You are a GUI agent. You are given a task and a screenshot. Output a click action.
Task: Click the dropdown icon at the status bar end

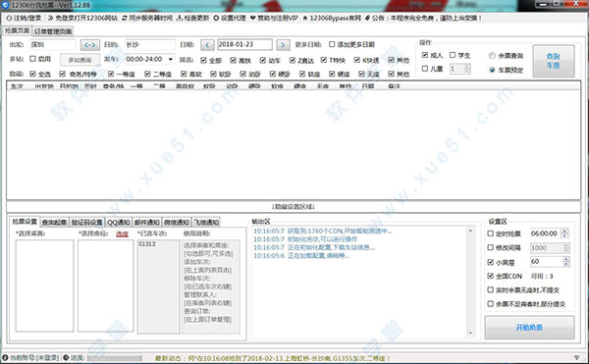(x=577, y=357)
